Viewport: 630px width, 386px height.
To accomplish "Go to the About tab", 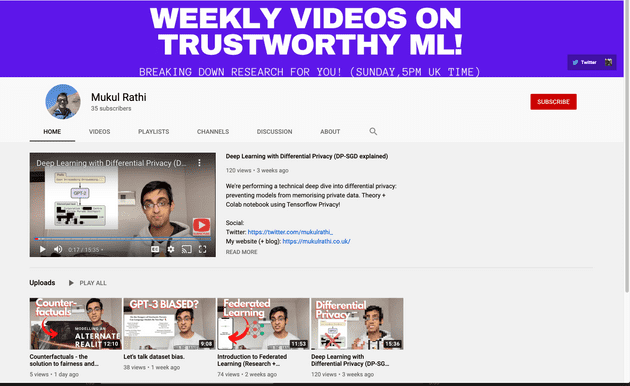I will (330, 132).
